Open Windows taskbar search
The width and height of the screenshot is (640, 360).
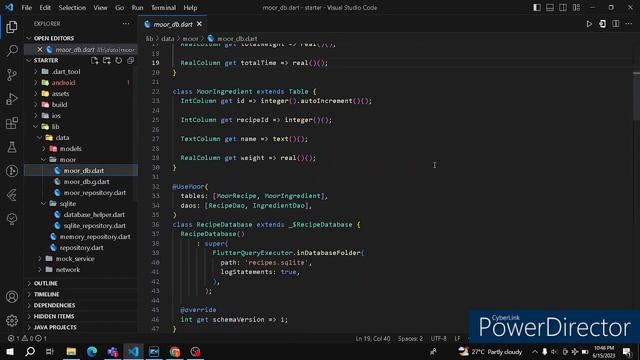click(30, 351)
